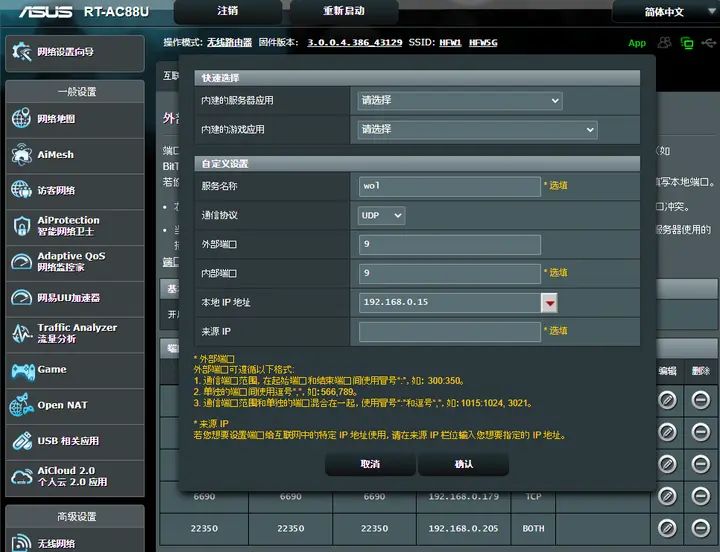Edit the first port forwarding rule
Screen dimensions: 720x552
click(667, 400)
